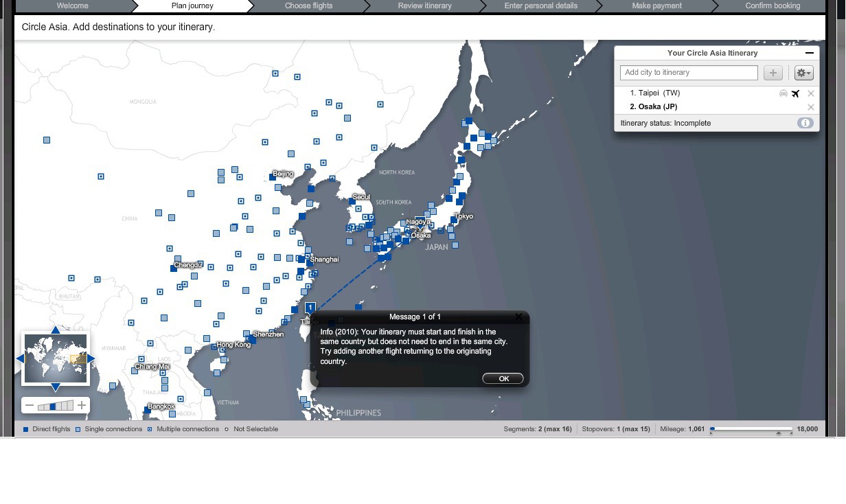Select flight transport mode for Taipei
The width and height of the screenshot is (846, 504).
pos(795,93)
